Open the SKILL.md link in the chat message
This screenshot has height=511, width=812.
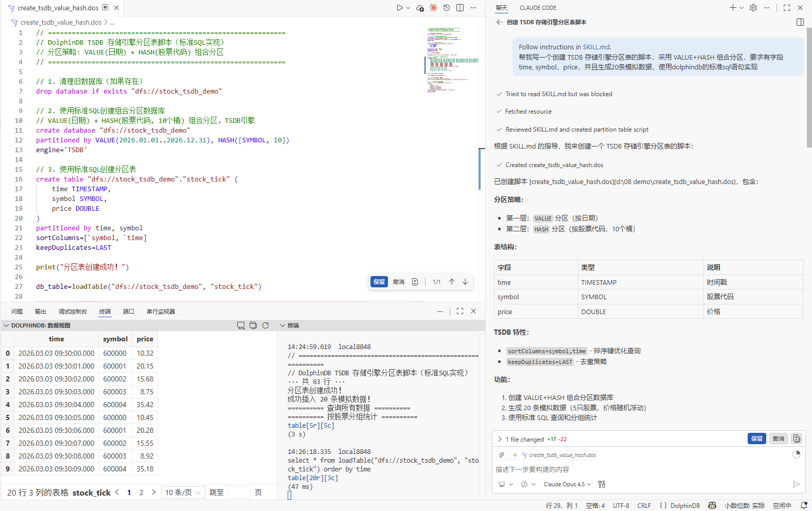pos(596,47)
